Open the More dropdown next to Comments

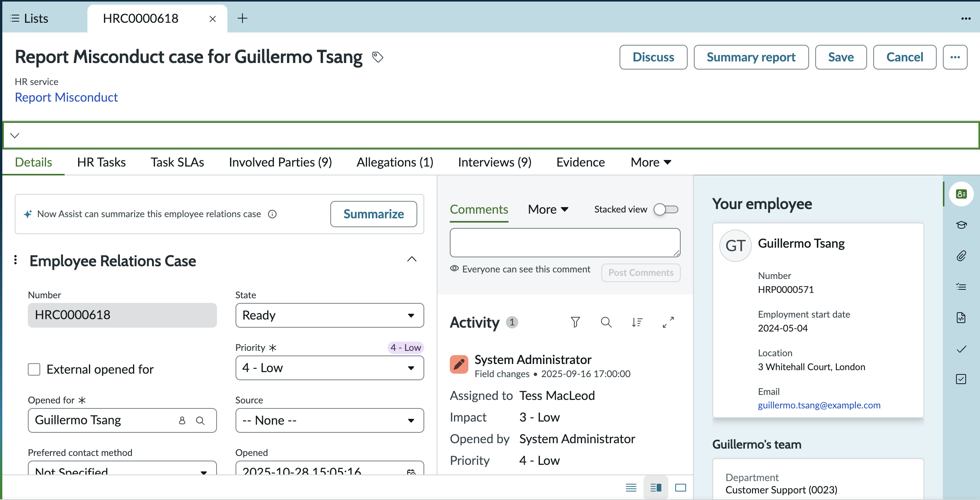(x=548, y=209)
